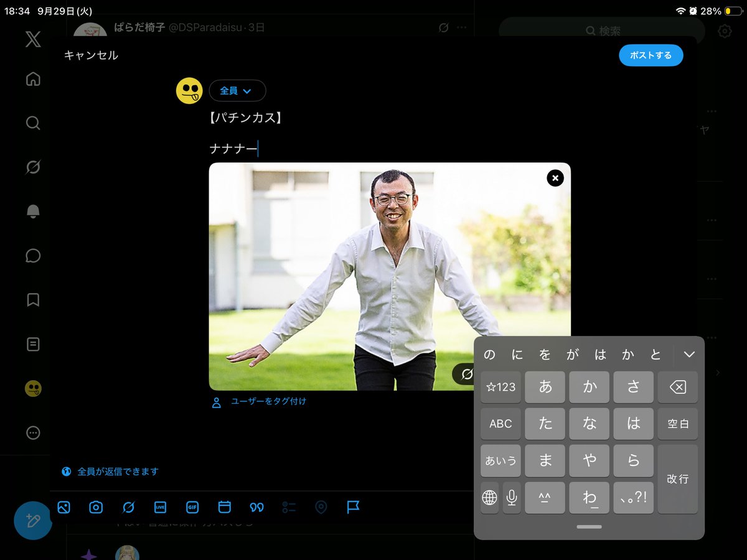747x560 pixels.
Task: Tap the か key on keyboard
Action: tap(590, 387)
